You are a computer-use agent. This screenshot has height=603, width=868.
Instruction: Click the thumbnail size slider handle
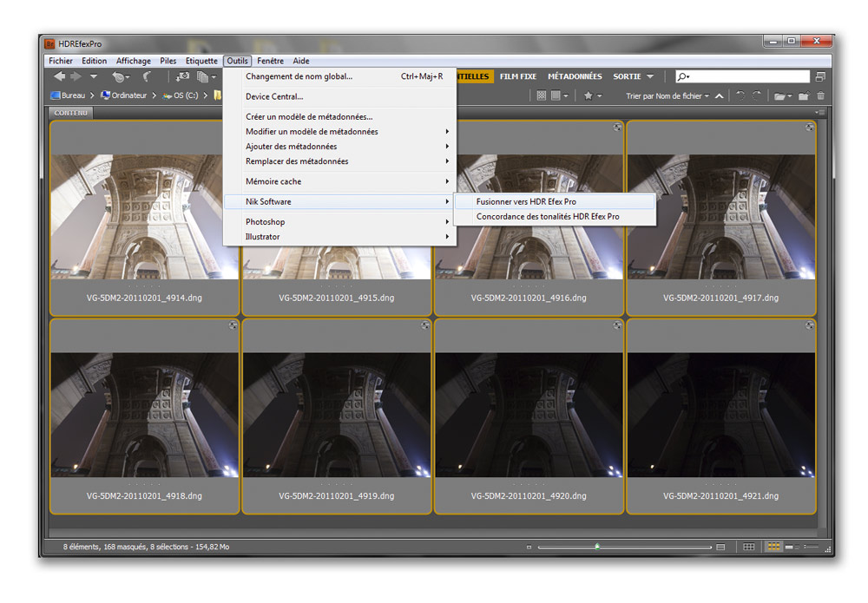tap(597, 547)
